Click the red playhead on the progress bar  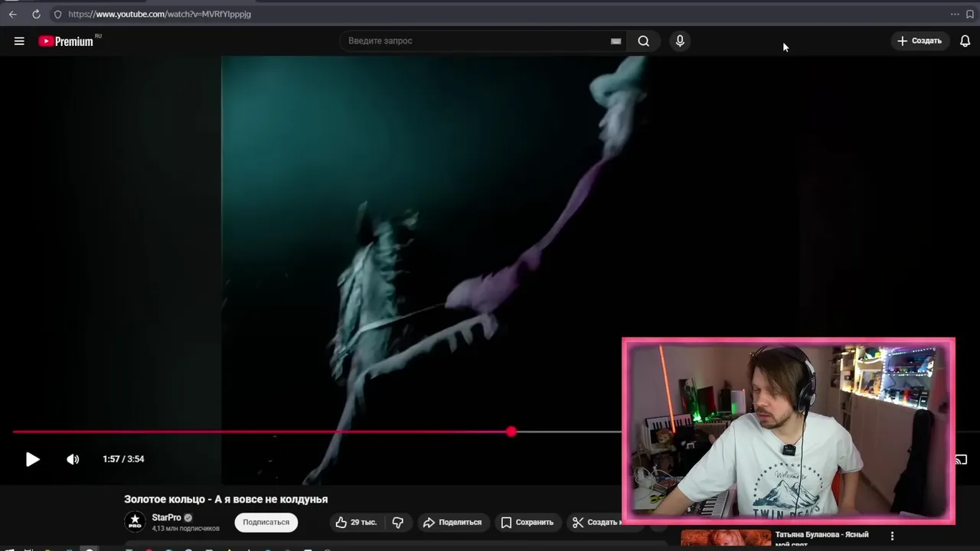(x=511, y=432)
